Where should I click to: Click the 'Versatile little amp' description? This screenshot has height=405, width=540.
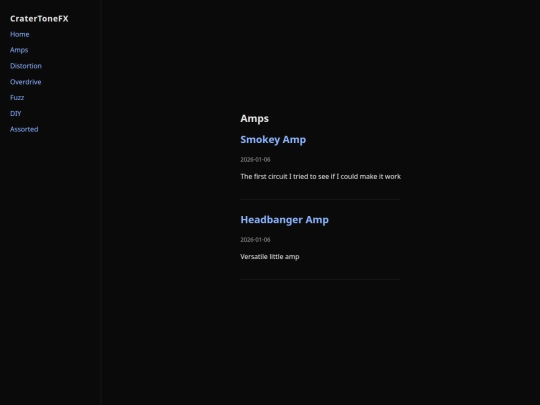coord(270,257)
